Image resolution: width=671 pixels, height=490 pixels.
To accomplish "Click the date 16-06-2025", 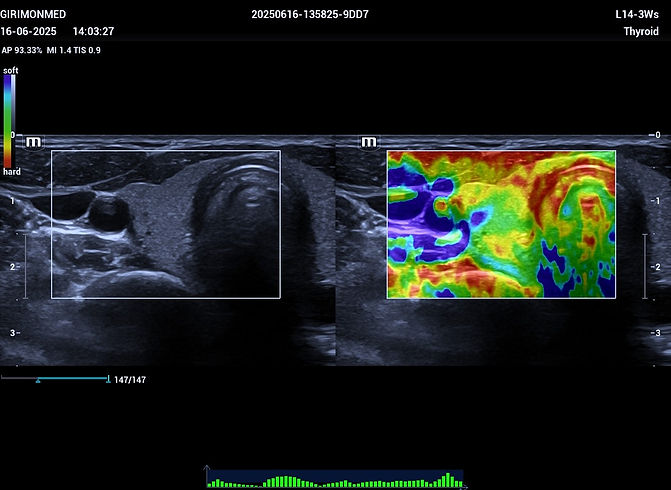I will point(27,32).
